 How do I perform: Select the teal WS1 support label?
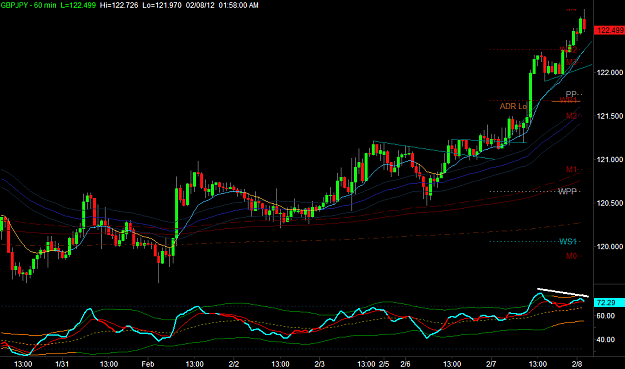[568, 241]
